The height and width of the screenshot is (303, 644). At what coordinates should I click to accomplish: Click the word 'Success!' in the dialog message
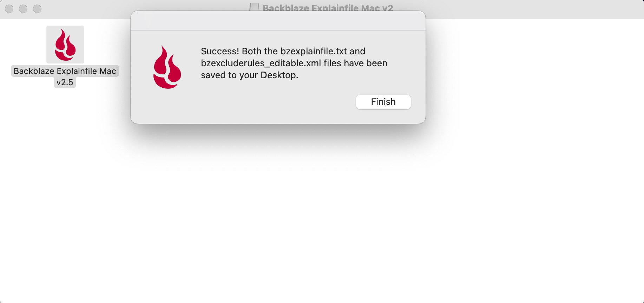pyautogui.click(x=220, y=51)
